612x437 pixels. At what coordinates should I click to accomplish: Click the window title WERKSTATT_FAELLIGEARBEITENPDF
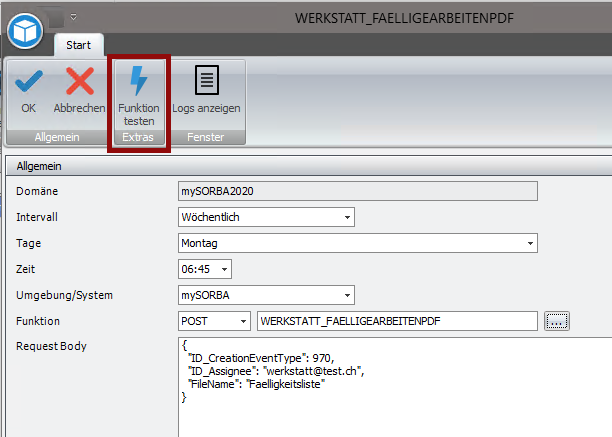click(x=404, y=18)
